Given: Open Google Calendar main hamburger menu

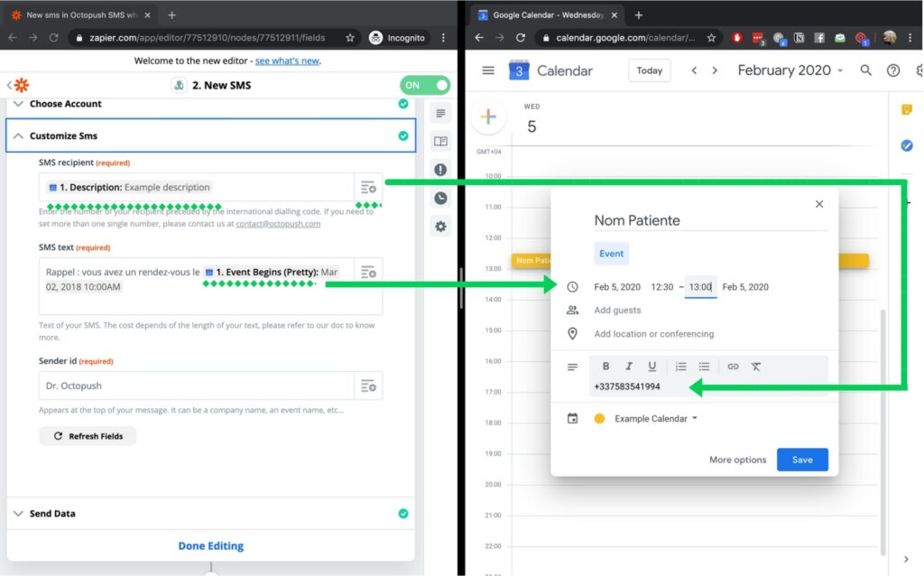Looking at the screenshot, I should pyautogui.click(x=488, y=70).
